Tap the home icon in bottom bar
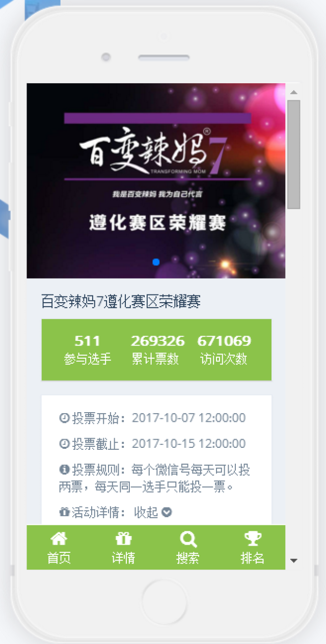 59,538
